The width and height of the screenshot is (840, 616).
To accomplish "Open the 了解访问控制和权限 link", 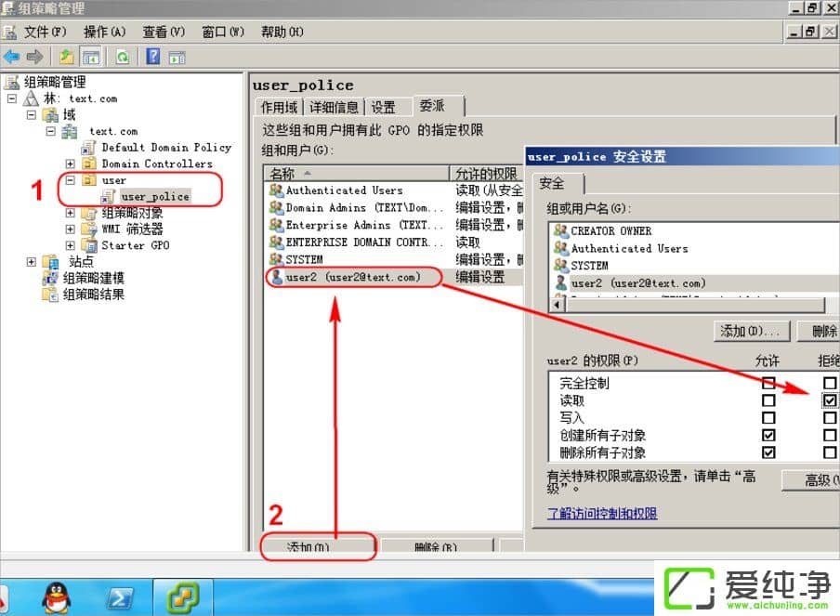I will pos(602,513).
